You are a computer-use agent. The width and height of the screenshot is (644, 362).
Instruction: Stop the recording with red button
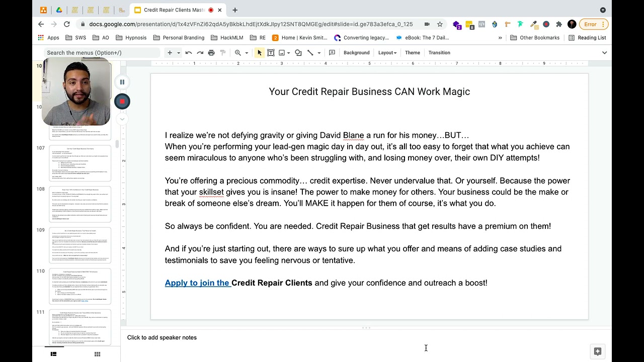[x=122, y=101]
